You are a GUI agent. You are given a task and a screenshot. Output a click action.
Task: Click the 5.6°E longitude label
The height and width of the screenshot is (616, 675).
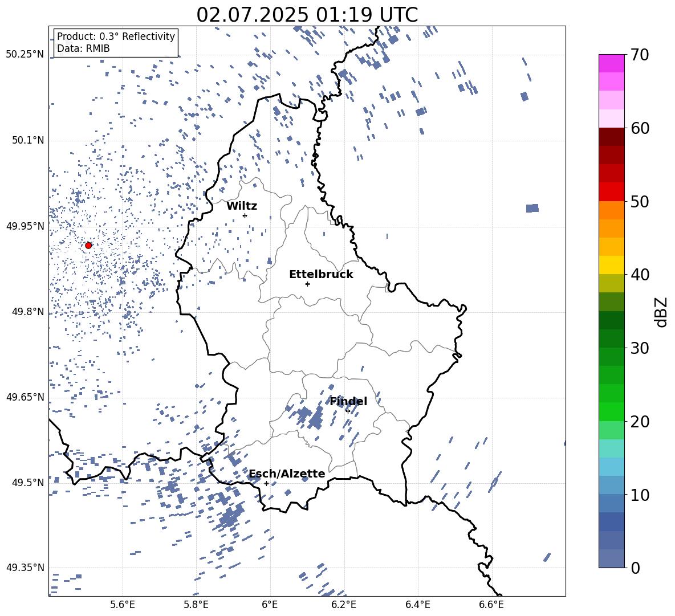coord(123,605)
